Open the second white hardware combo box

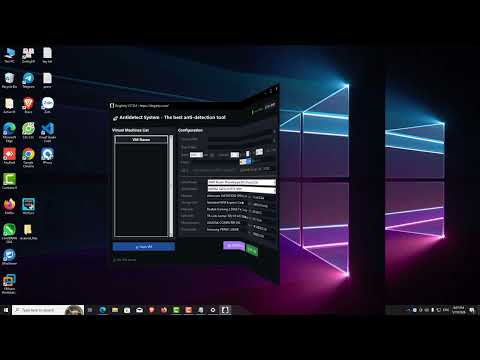pos(242,189)
